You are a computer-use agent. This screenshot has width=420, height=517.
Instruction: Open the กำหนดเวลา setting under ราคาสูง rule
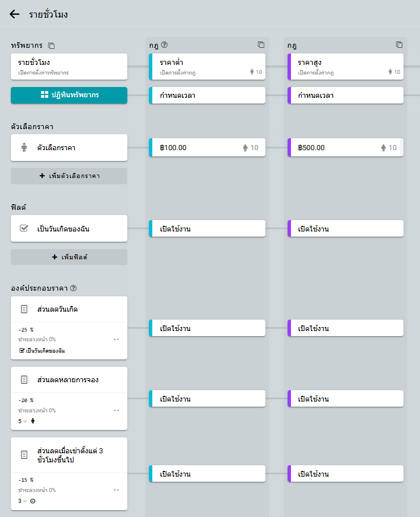[x=346, y=96]
